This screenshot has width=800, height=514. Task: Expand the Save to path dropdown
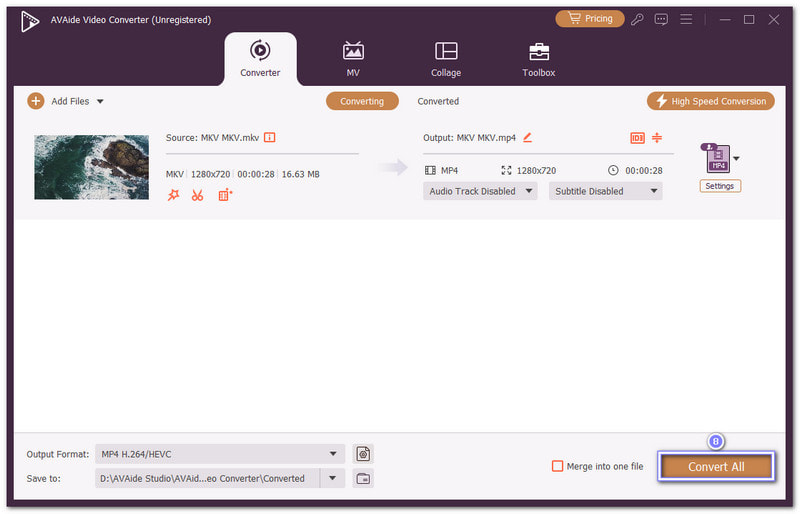pyautogui.click(x=333, y=478)
